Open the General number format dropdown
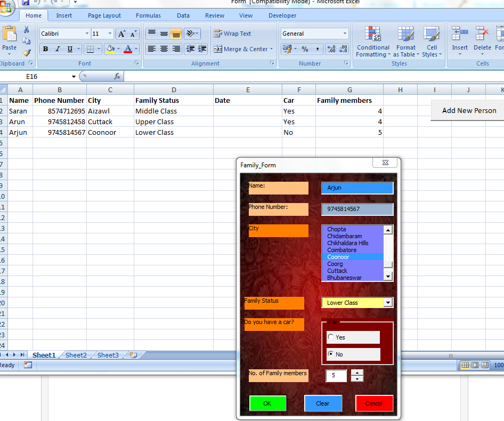The width and height of the screenshot is (504, 421). point(345,34)
